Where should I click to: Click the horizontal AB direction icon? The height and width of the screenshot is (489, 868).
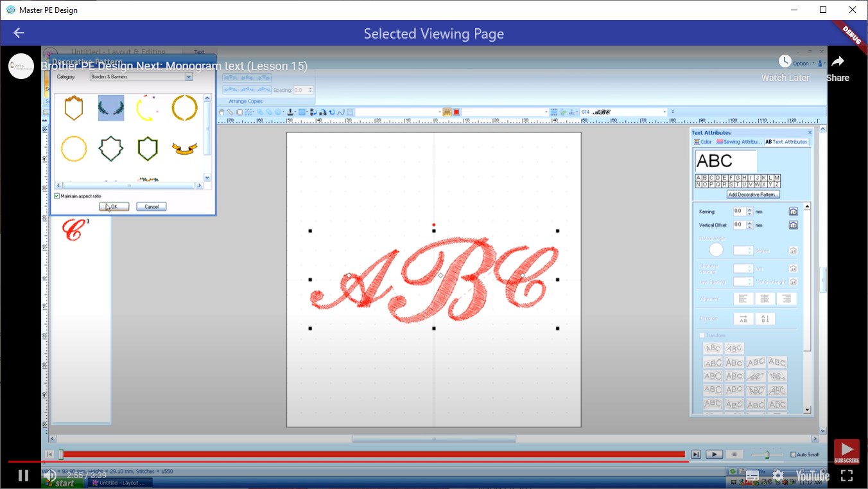click(x=742, y=318)
